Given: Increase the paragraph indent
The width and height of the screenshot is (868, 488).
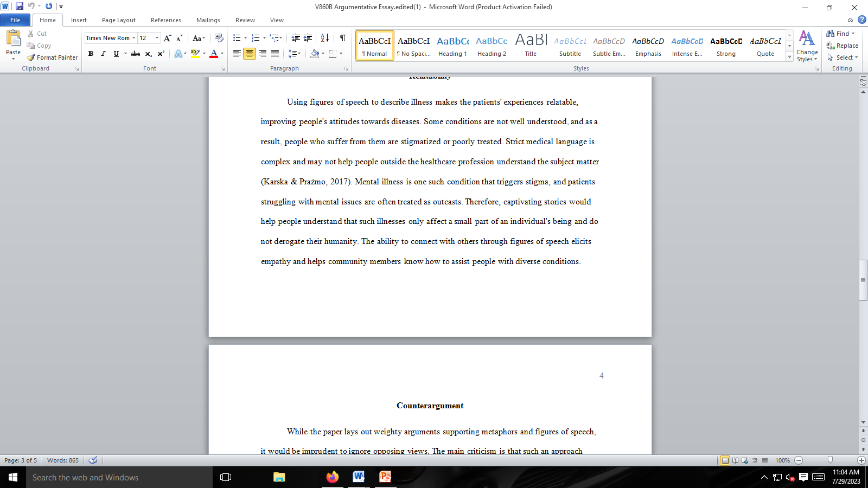Looking at the screenshot, I should (308, 38).
